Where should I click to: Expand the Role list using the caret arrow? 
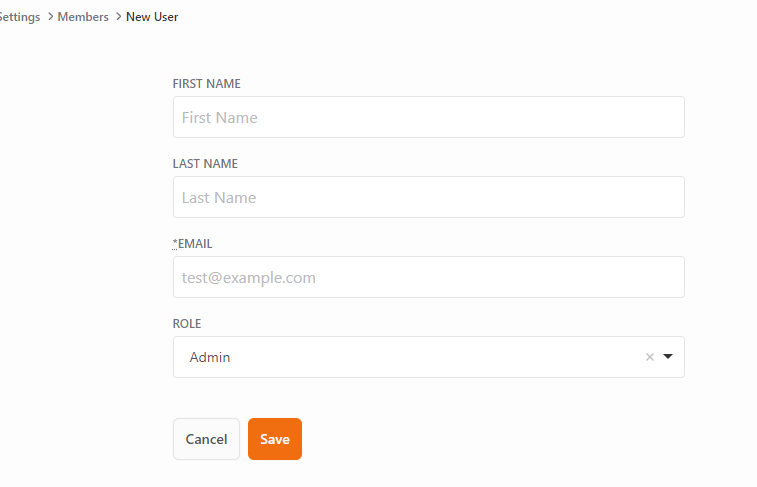668,357
